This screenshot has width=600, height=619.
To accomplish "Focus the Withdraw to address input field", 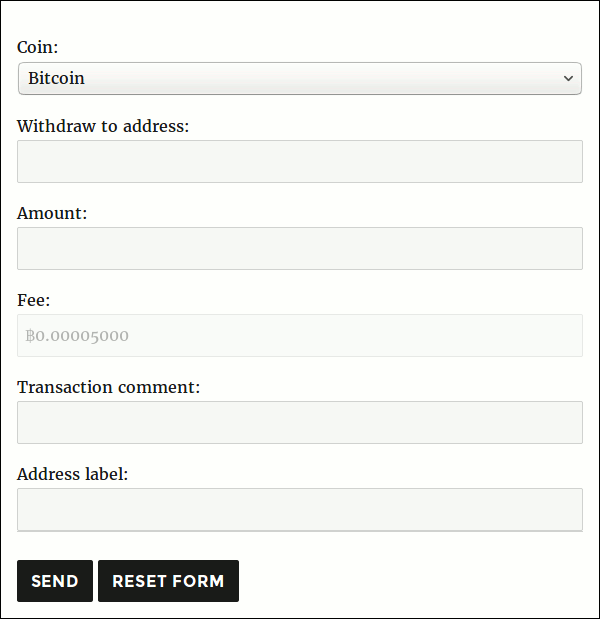I will 299,161.
